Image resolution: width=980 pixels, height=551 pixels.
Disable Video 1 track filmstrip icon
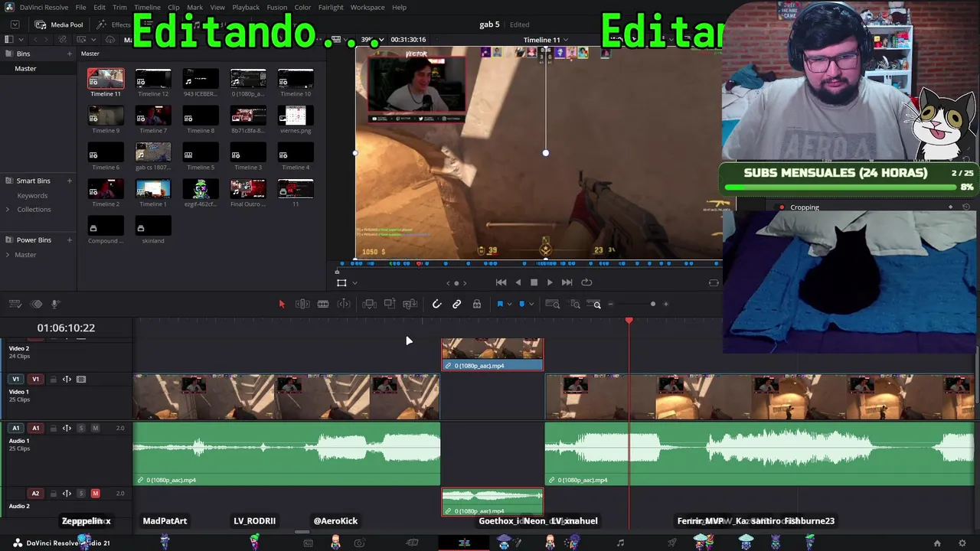click(81, 379)
